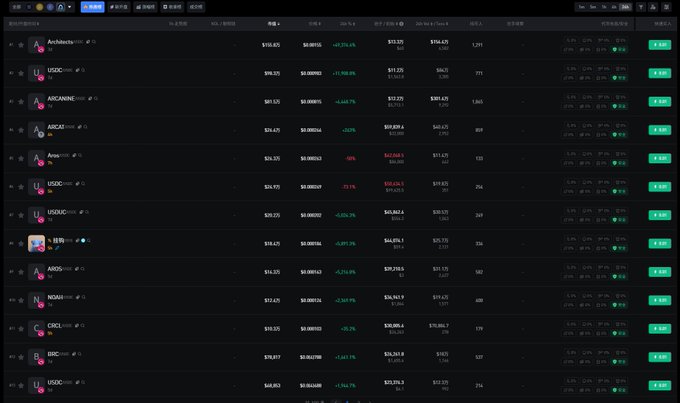Favorite the token with the cartoon thumbnail
The width and height of the screenshot is (680, 403).
click(21, 243)
